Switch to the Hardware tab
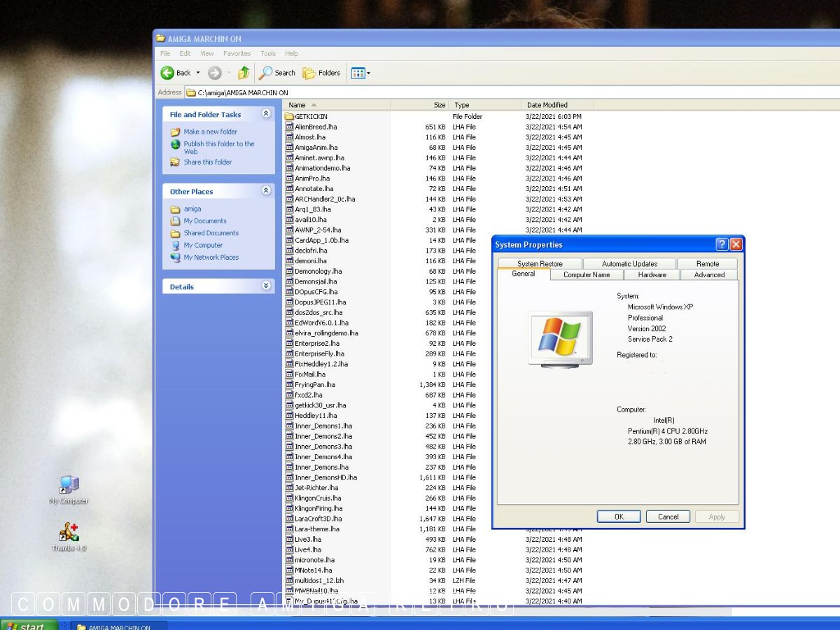 (x=652, y=275)
